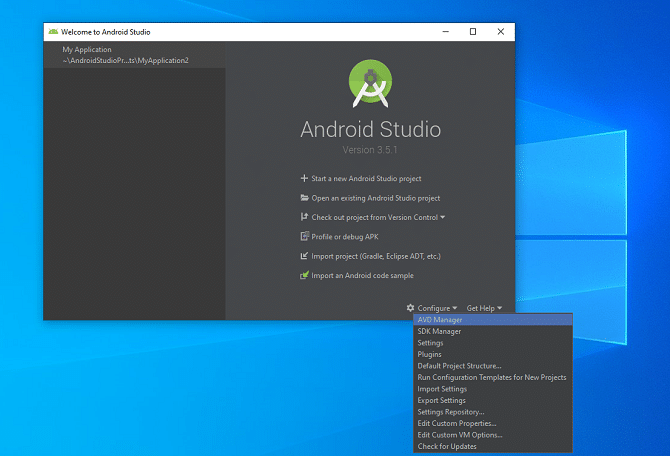Select Check for Updates menu entry
The image size is (670, 456).
[447, 446]
